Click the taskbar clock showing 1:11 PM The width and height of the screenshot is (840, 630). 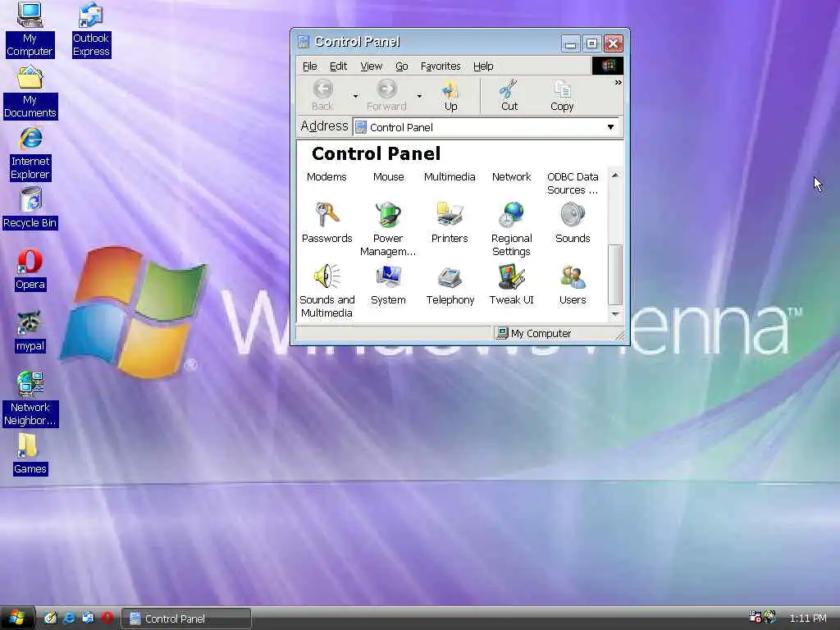[x=808, y=619]
